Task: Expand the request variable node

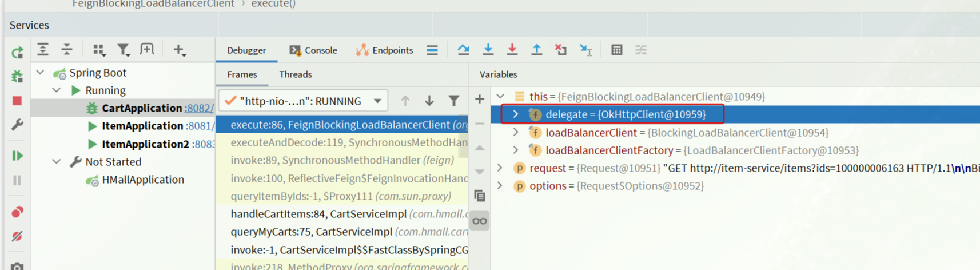Action: tap(500, 168)
